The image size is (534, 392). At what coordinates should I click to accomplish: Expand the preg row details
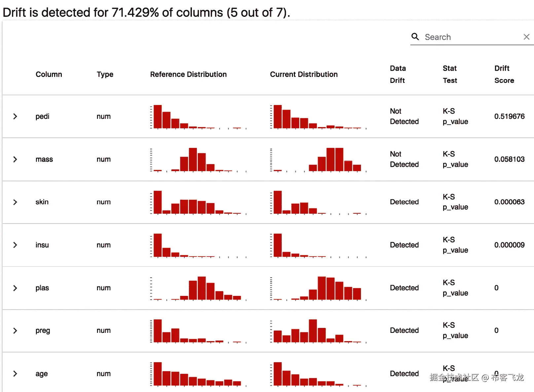point(15,331)
